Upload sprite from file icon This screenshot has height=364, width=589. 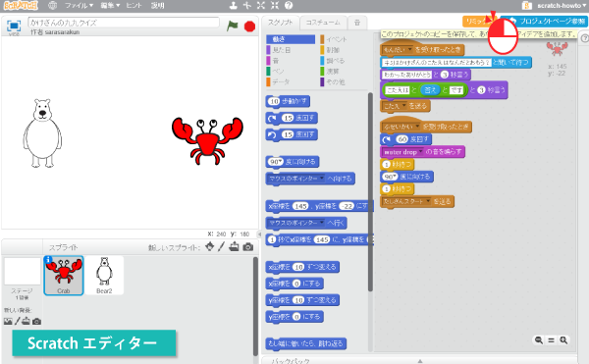(x=234, y=246)
